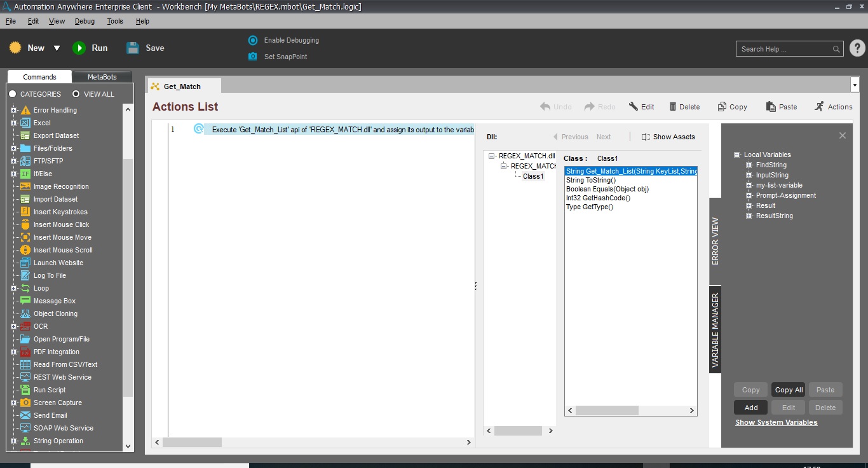Close the Variable Manager panel

[843, 135]
